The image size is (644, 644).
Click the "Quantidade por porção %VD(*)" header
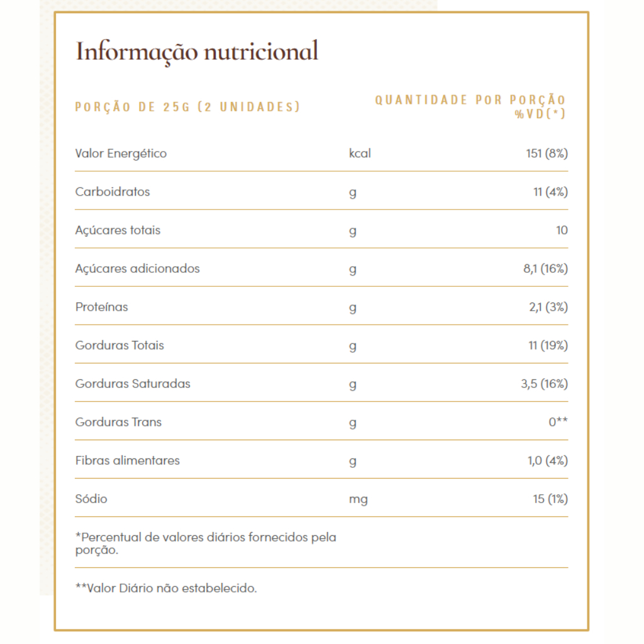coord(470,106)
